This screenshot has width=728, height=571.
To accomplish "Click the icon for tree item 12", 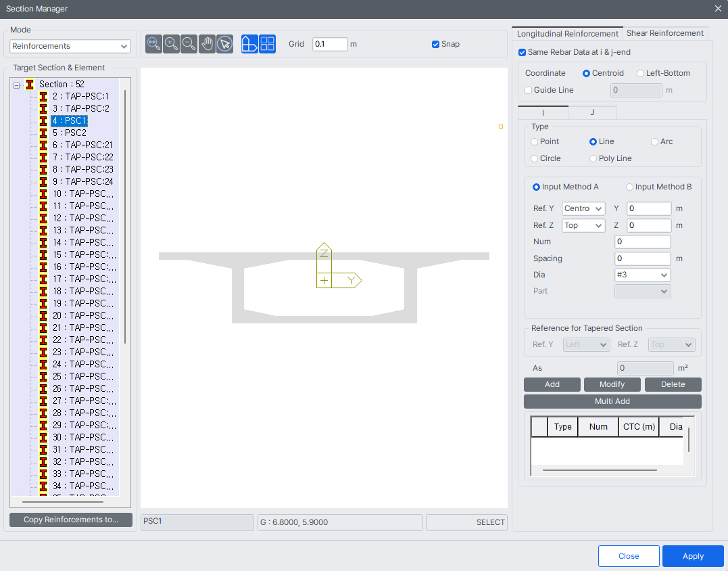I will point(43,219).
